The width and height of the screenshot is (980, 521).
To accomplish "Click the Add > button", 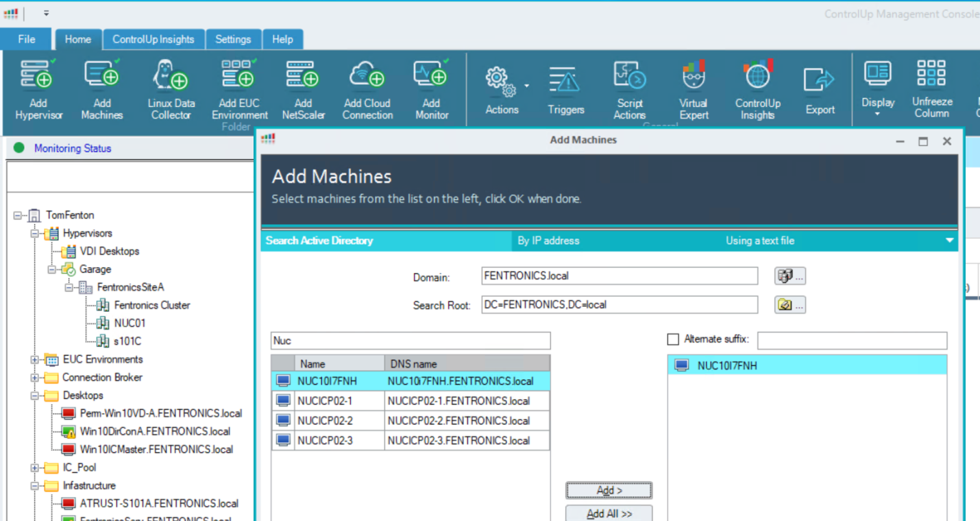I will [x=609, y=490].
